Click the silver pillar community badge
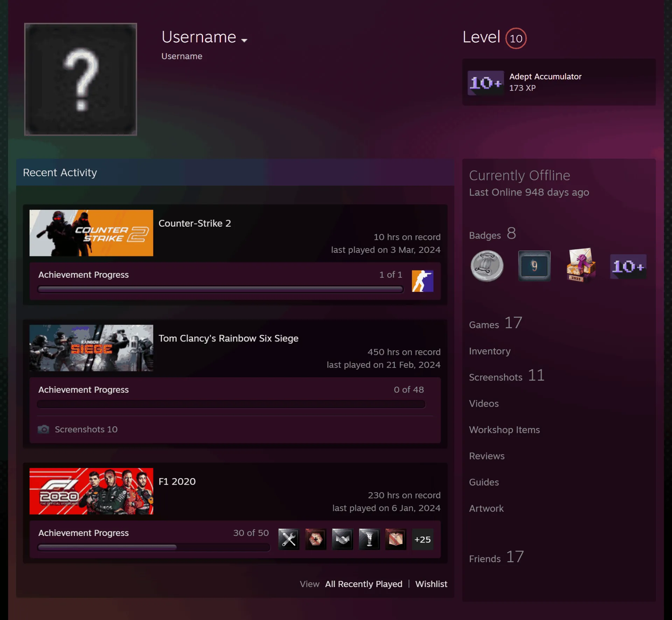 coord(487,266)
